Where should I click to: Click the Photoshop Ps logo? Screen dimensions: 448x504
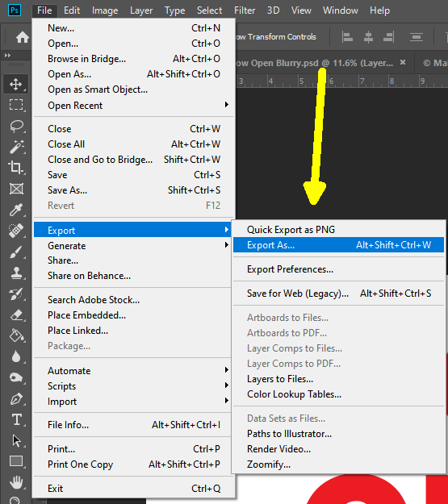click(15, 10)
